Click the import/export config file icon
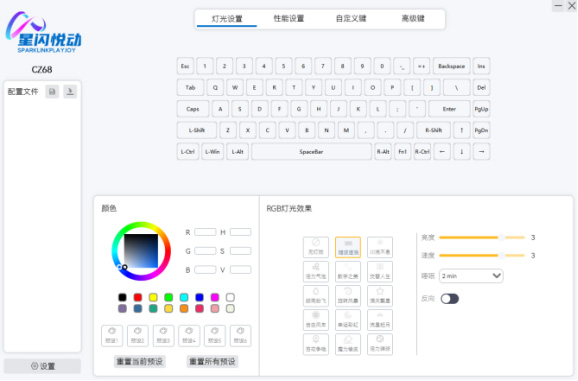578x381 pixels. (70, 91)
